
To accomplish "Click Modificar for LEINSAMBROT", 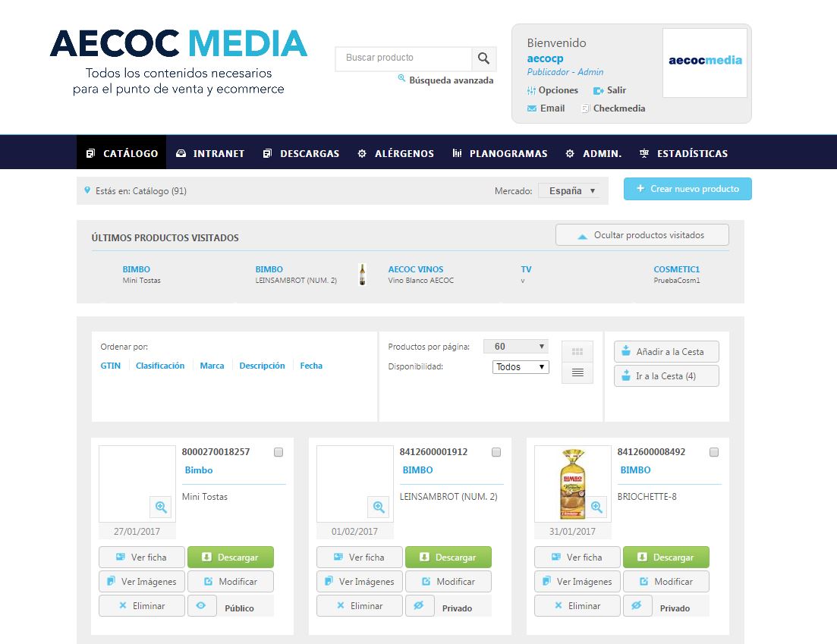I will point(448,582).
